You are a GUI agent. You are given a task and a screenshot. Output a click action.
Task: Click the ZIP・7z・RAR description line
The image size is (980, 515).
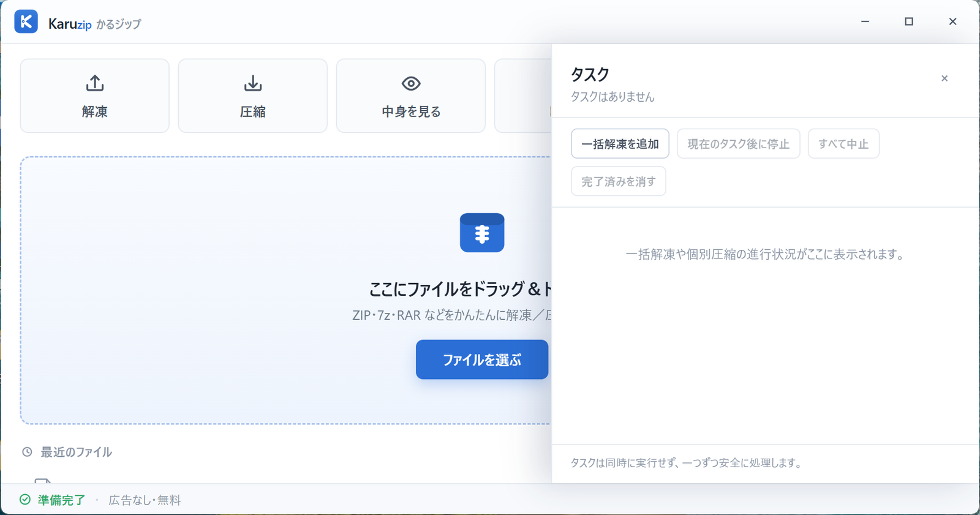click(452, 315)
